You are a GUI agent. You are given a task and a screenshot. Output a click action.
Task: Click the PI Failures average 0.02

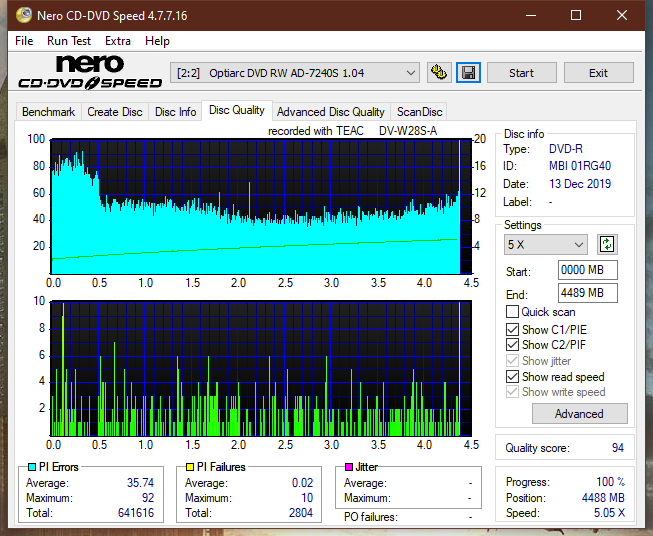[x=302, y=483]
